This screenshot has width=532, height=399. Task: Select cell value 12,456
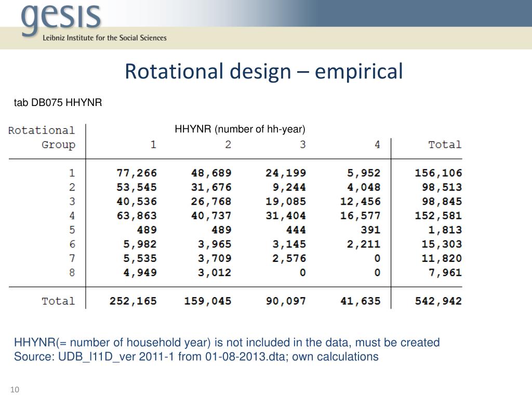click(361, 202)
